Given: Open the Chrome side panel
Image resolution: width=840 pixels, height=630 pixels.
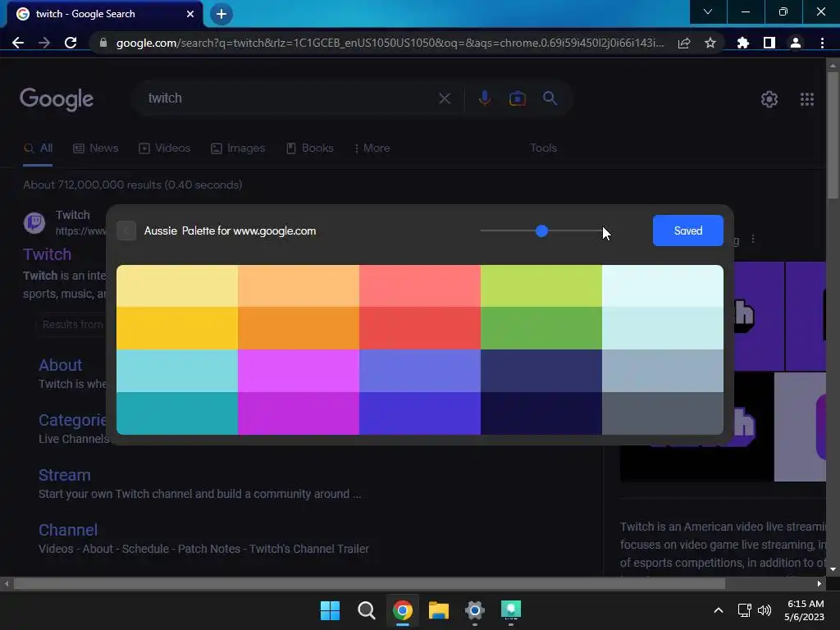Looking at the screenshot, I should point(769,43).
